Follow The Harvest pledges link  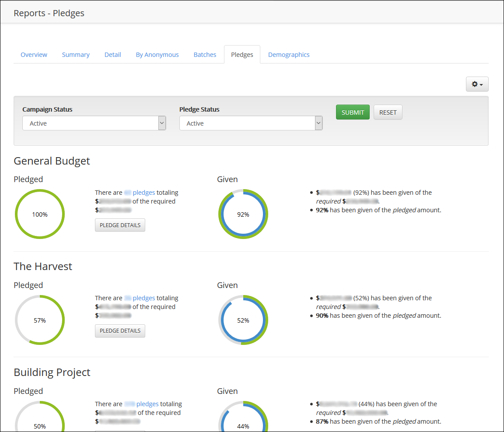pyautogui.click(x=143, y=298)
